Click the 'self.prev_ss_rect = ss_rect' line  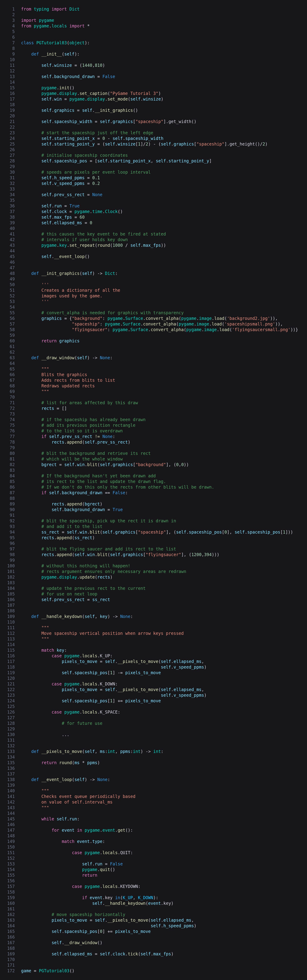pos(76,599)
